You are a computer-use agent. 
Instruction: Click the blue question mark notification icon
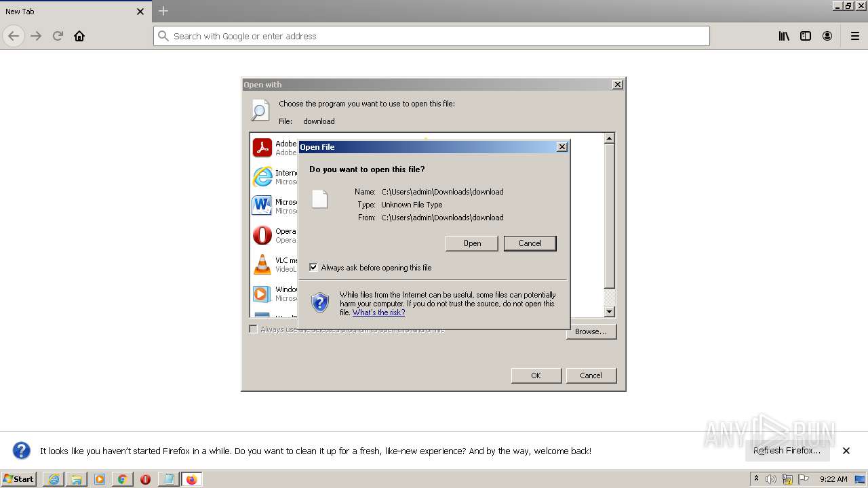pos(22,451)
